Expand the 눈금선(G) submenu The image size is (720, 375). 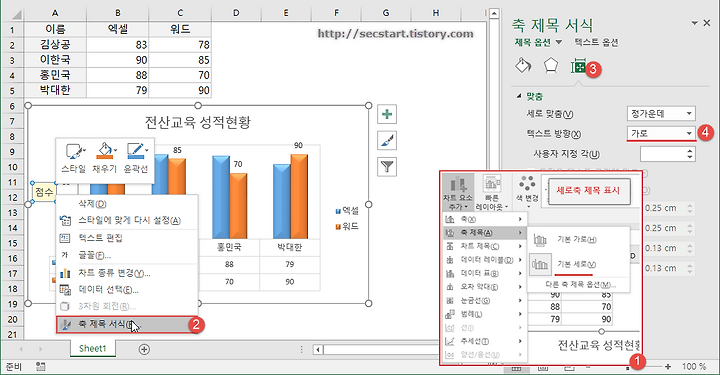tap(484, 301)
